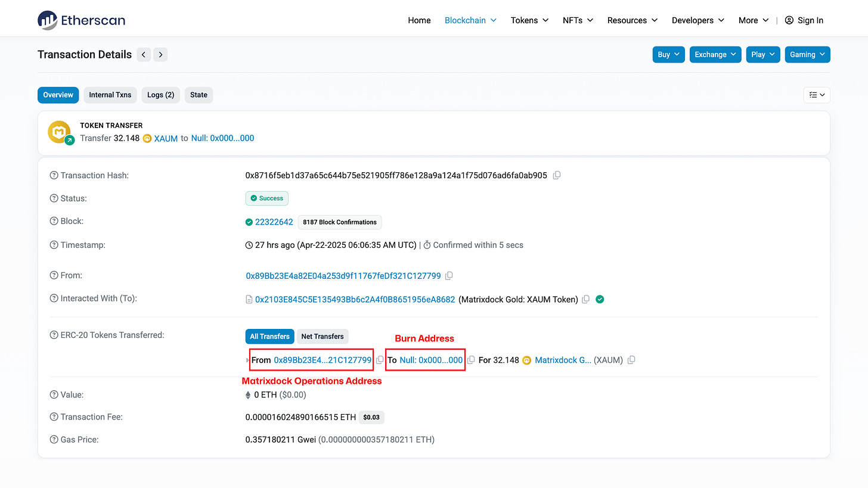Click the help icon beside From
The height and width of the screenshot is (488, 868).
(x=54, y=275)
